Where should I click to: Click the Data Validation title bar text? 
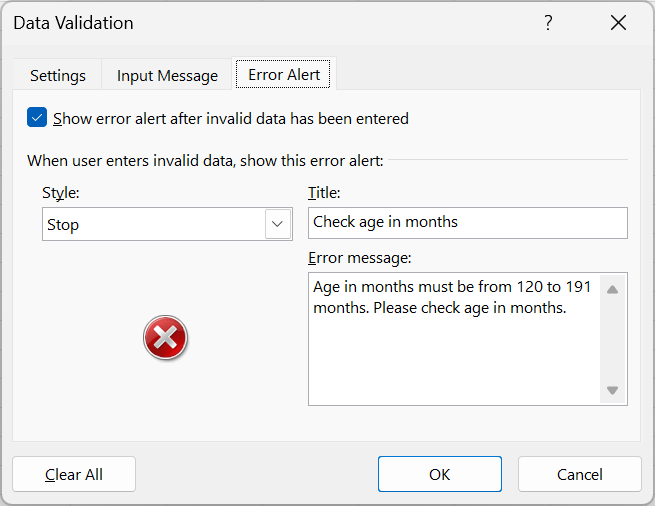pos(74,23)
